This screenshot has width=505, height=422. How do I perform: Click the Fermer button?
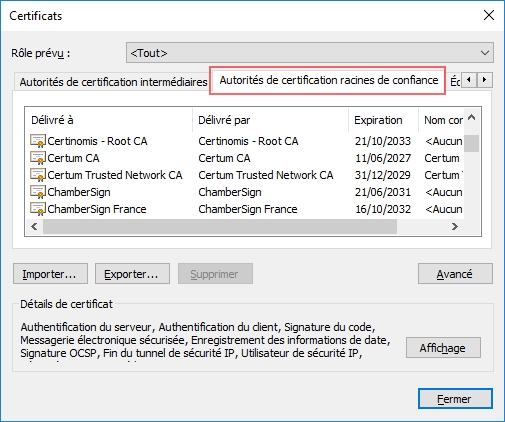point(455,398)
